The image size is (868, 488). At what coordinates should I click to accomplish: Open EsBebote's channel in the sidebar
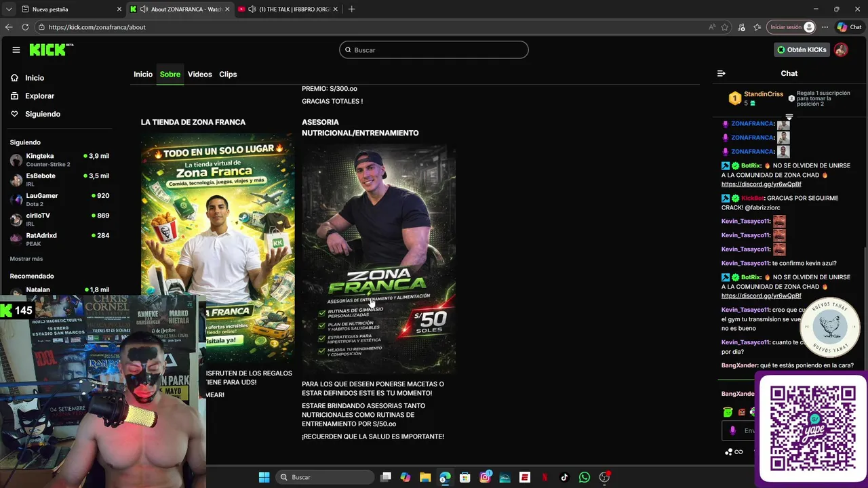pyautogui.click(x=60, y=180)
